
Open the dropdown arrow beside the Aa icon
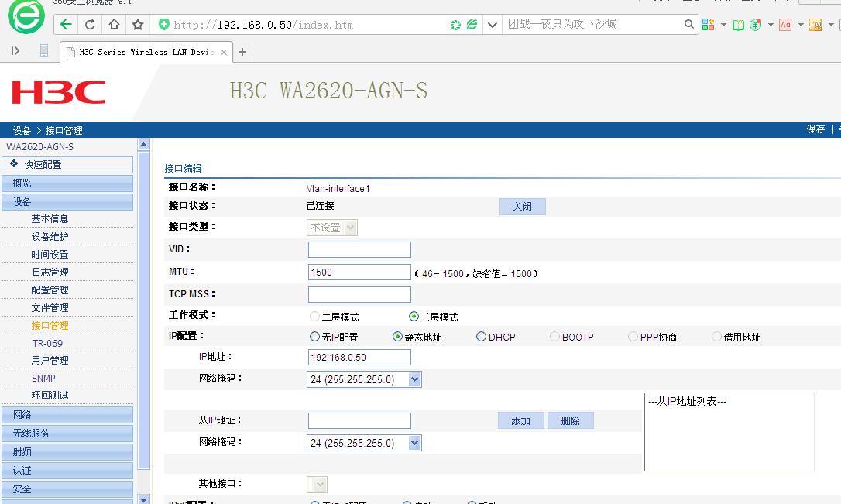point(801,25)
